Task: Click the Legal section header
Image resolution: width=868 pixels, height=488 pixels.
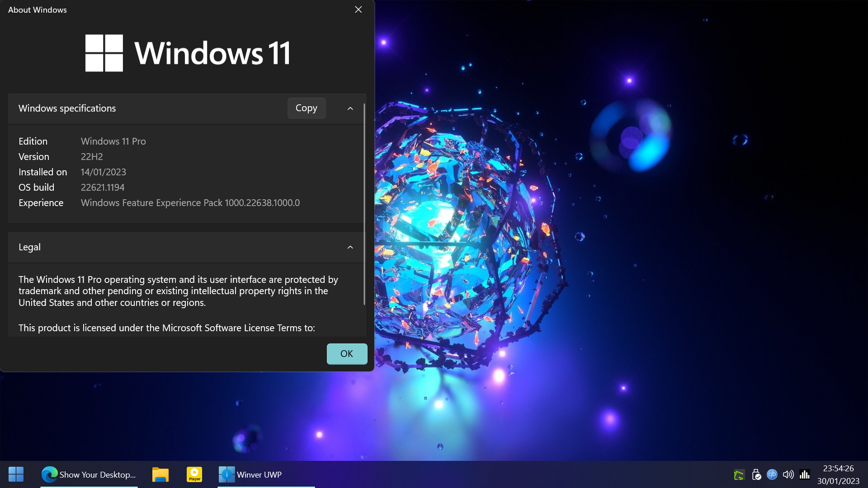Action: [x=187, y=247]
